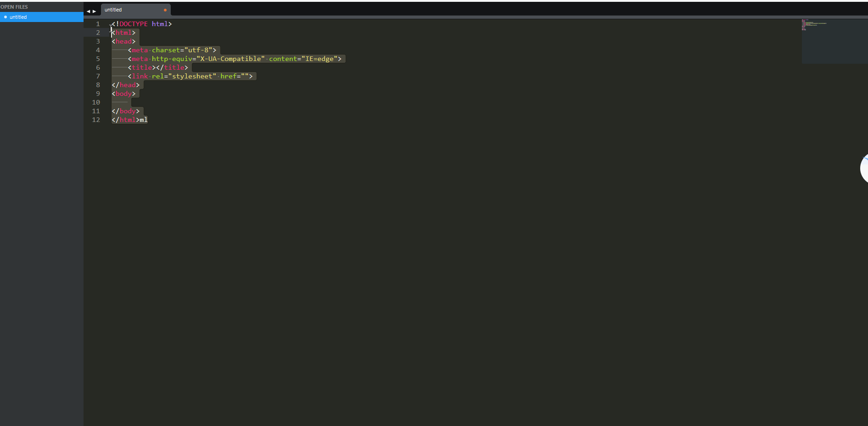Close the untitled tab via orange unsaved dot
Screen dimensions: 868x426
tap(165, 10)
